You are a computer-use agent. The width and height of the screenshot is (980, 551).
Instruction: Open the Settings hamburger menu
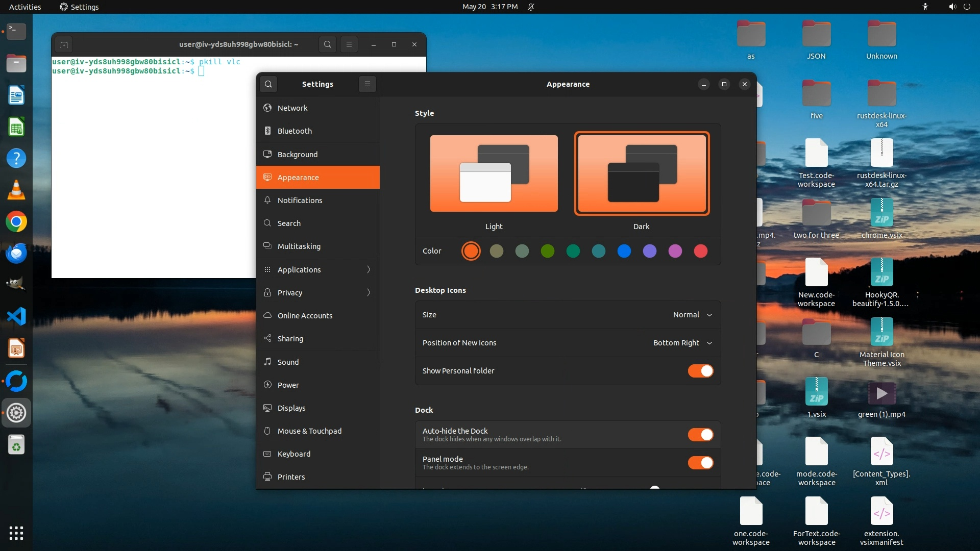tap(367, 84)
